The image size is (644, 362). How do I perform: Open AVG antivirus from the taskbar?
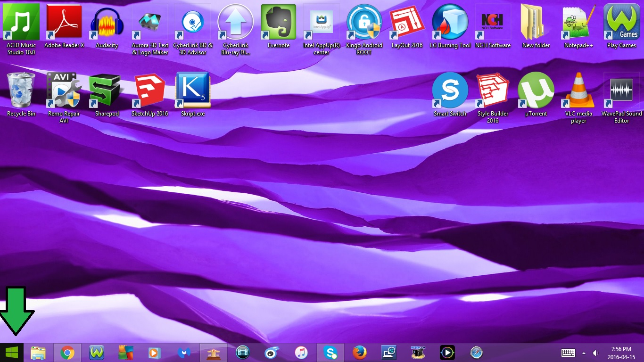click(x=126, y=353)
